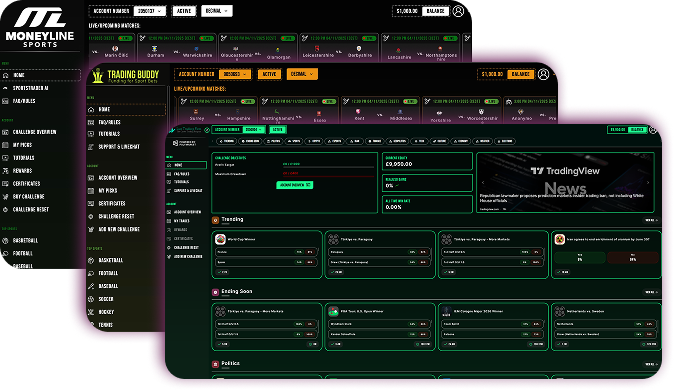Open the Durham vs Warwickshire match card
675x391 pixels.
tap(176, 47)
